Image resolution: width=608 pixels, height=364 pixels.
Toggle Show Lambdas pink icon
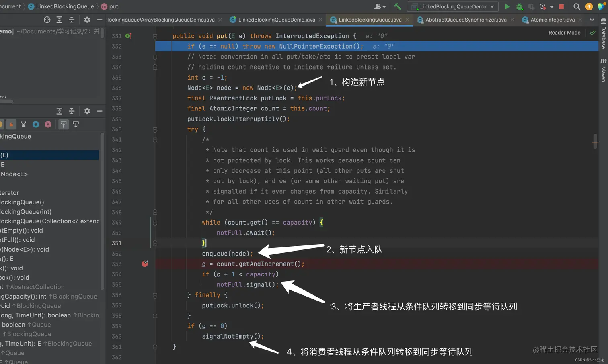[x=48, y=124]
